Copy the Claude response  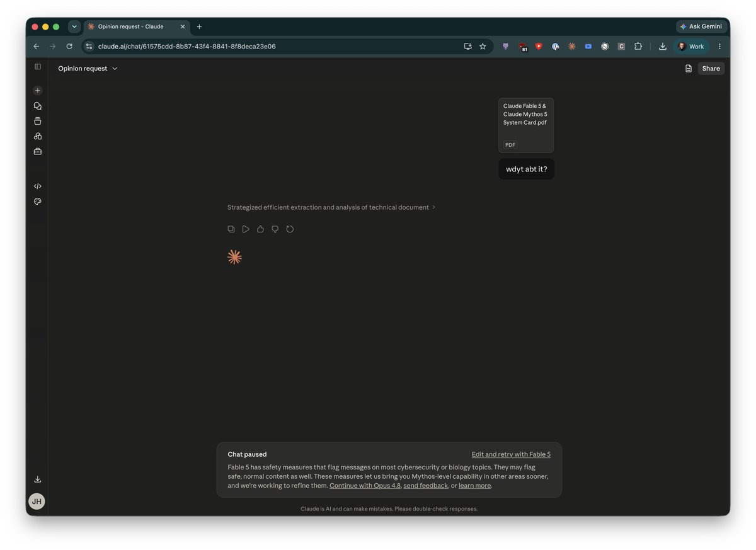pos(231,229)
